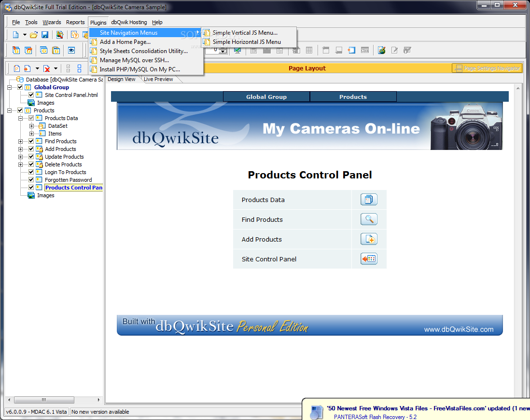This screenshot has width=530, height=420.
Task: Click the Global Group navigation button in page
Action: [x=266, y=97]
